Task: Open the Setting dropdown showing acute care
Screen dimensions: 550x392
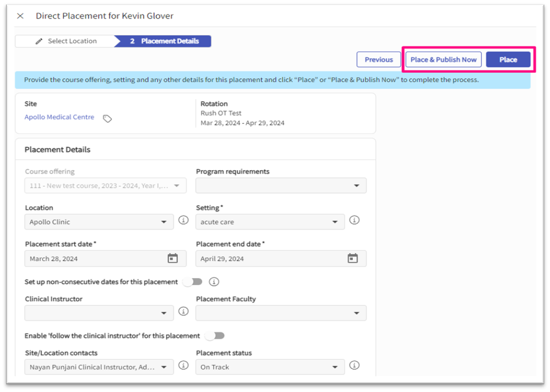Action: point(270,222)
